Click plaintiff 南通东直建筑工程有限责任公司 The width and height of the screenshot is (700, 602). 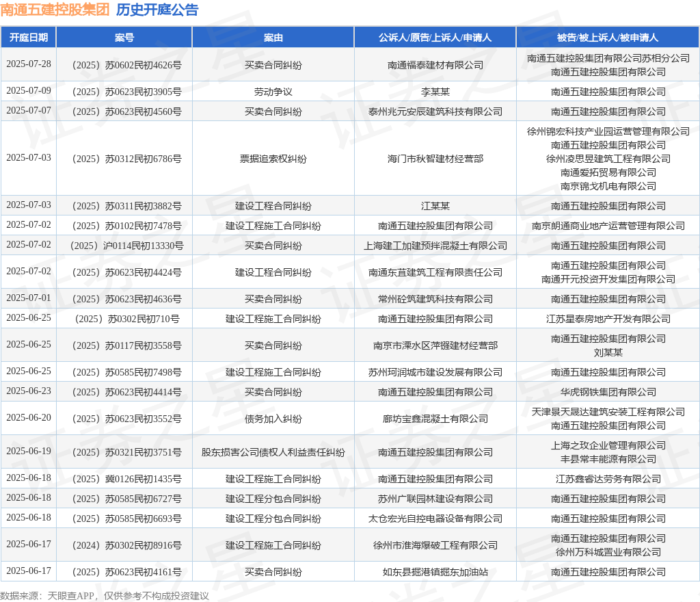[x=435, y=272]
